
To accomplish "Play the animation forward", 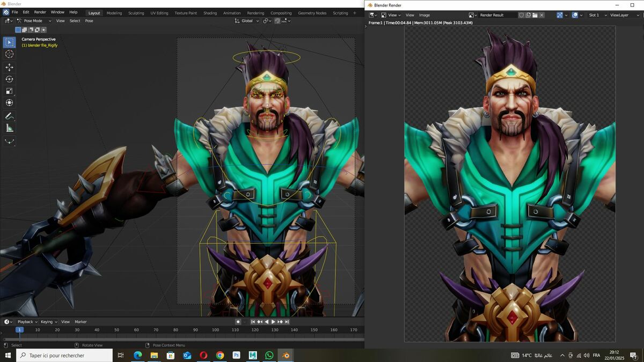I will (273, 322).
